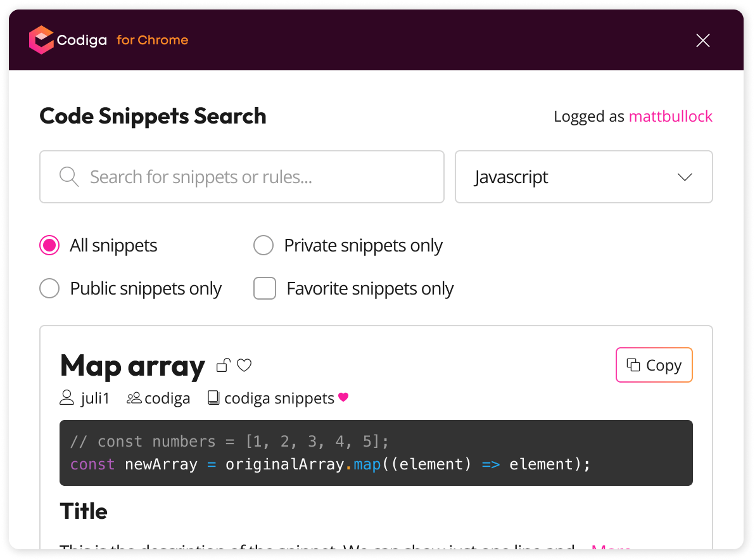Expand the language list using the chevron arrow

pos(685,177)
